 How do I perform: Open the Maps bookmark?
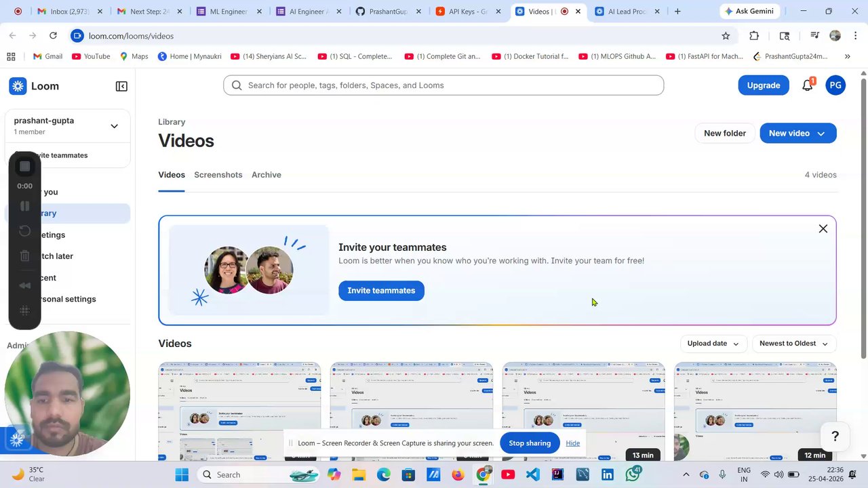(x=134, y=56)
